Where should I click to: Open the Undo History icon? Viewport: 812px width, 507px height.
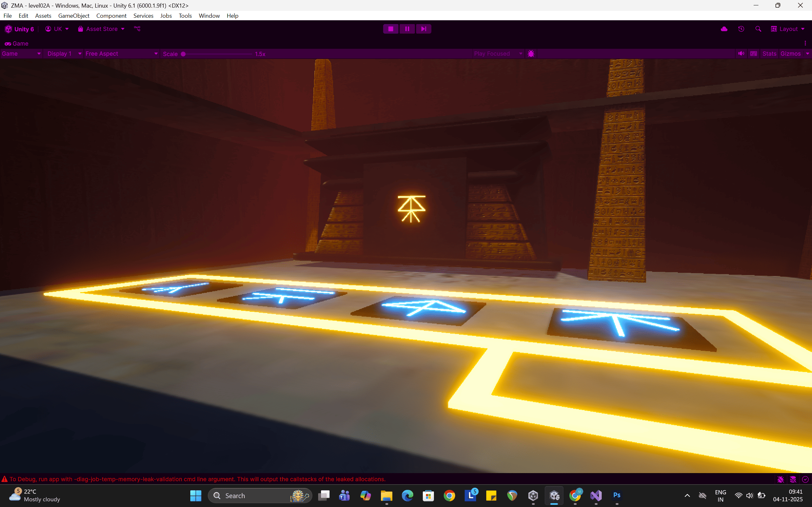coord(741,29)
